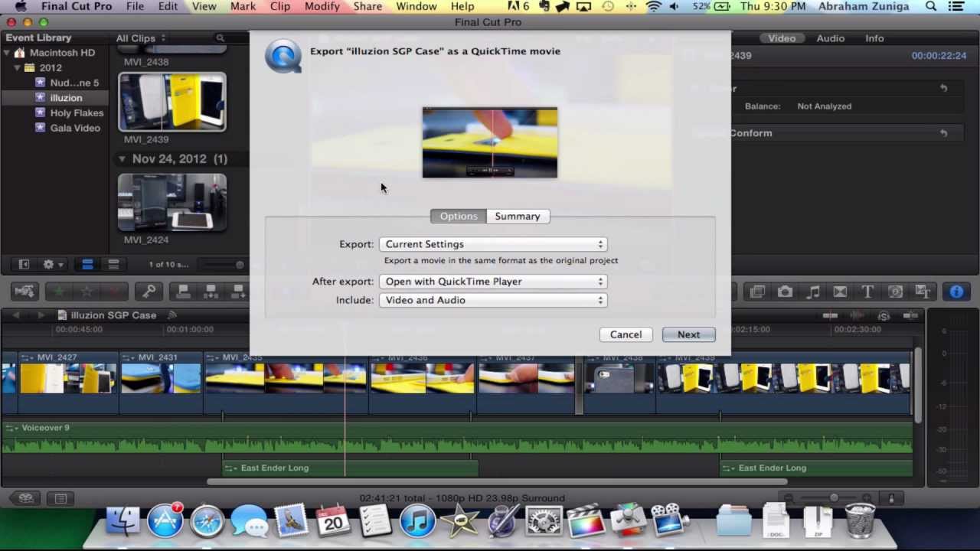
Task: Click the filter search magnifier in Event Browser
Action: [220, 38]
